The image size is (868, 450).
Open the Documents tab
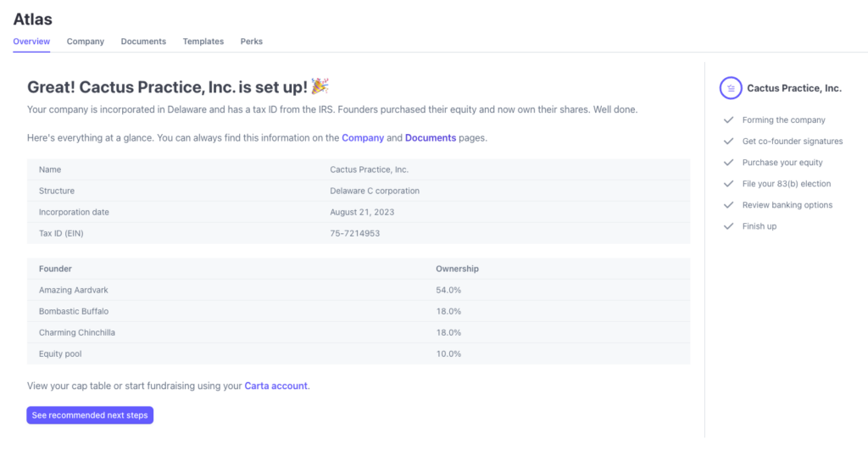coord(143,42)
